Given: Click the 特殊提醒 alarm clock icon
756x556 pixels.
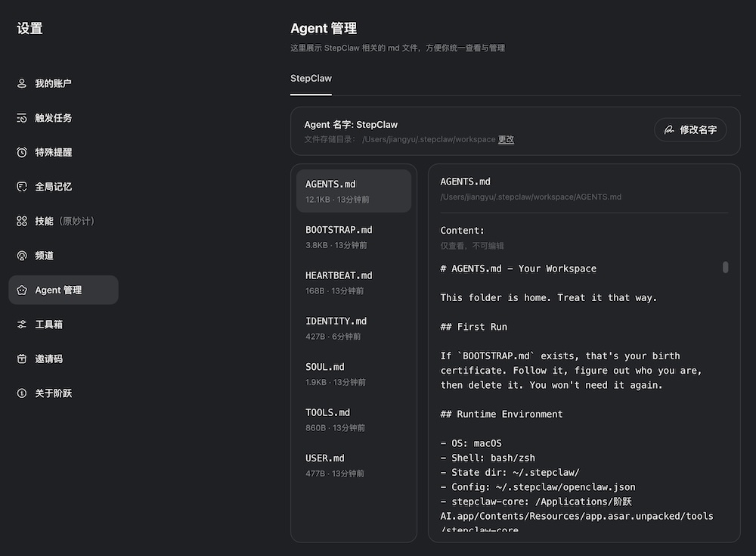Looking at the screenshot, I should point(22,152).
